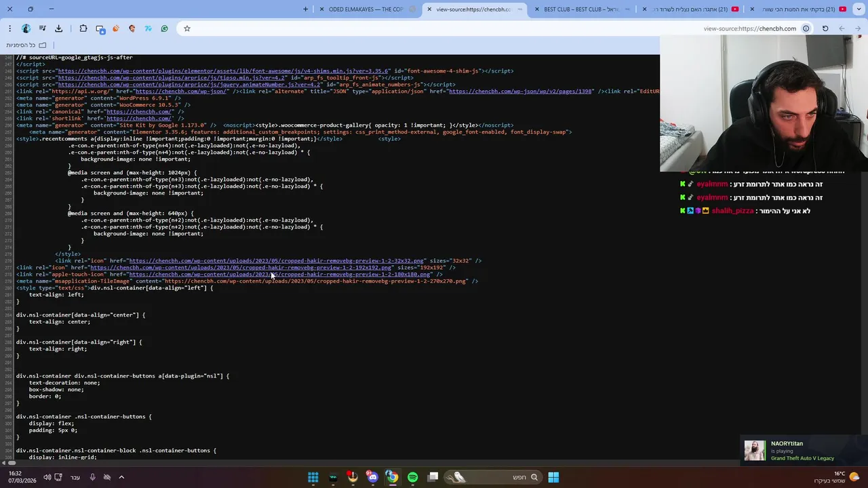Open v4-shims.min.js script link
Image resolution: width=868 pixels, height=488 pixels.
(x=223, y=71)
